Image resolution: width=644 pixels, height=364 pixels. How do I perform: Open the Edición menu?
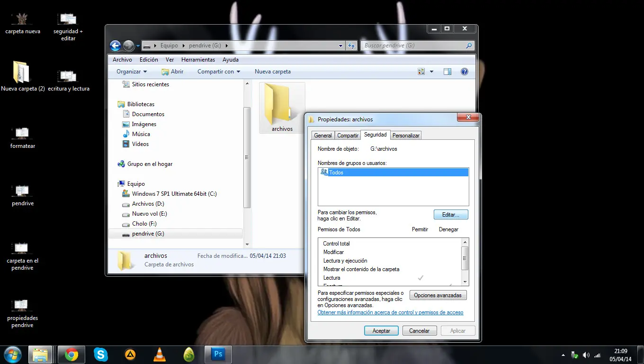tap(149, 60)
